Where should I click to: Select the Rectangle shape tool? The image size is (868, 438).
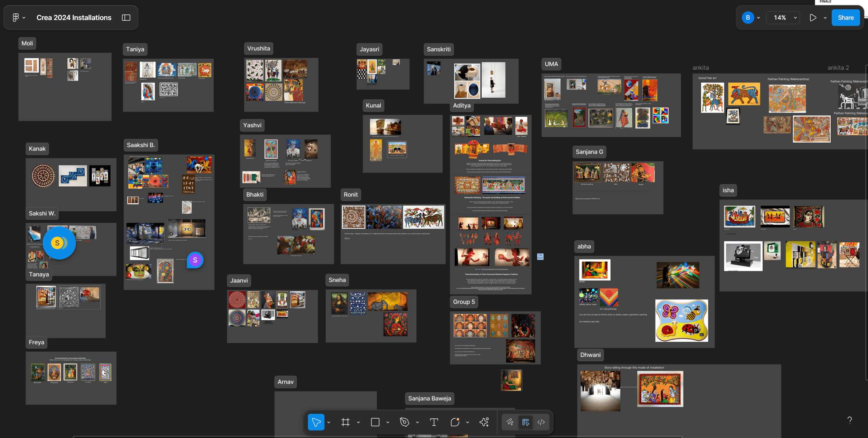point(375,422)
